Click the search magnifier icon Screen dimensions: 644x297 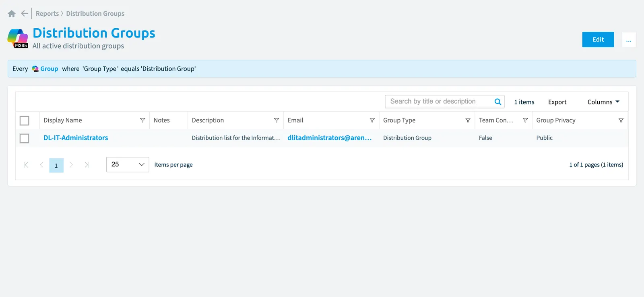tap(498, 102)
